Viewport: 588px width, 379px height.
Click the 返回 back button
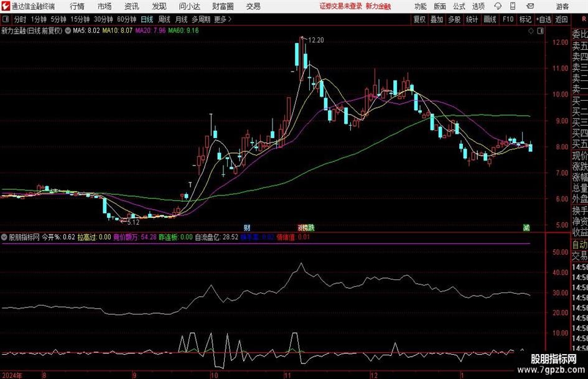(561, 19)
